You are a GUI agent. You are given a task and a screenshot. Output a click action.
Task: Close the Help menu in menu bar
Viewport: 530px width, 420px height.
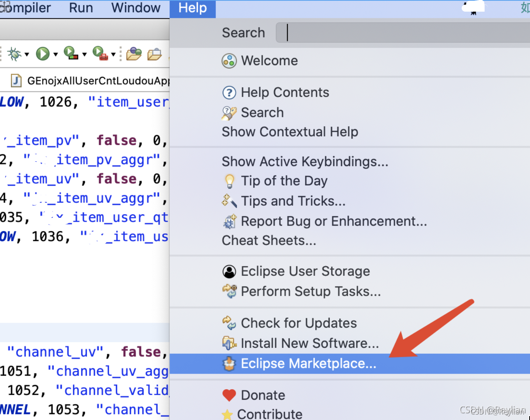[x=193, y=8]
